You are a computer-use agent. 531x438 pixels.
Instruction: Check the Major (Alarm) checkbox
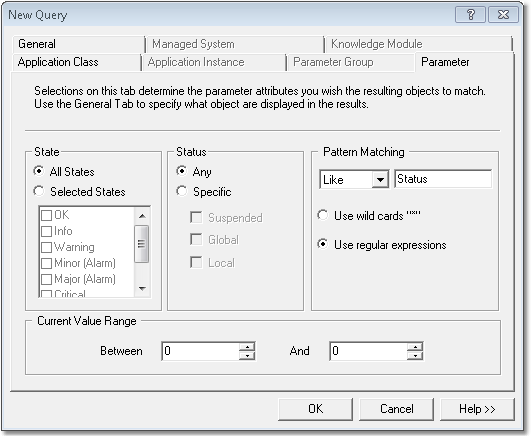pos(46,279)
